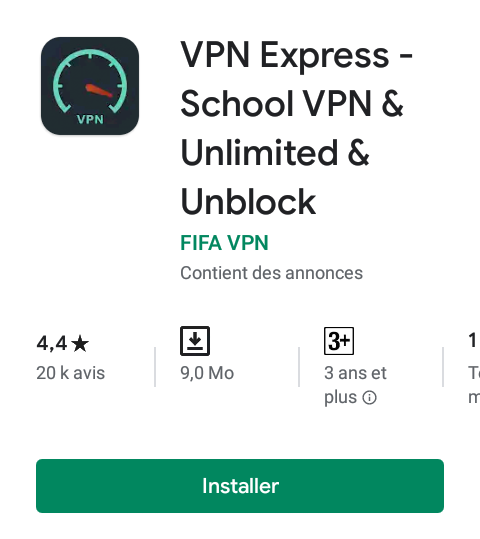Tap the word Unblock in title
The image size is (480, 539).
pos(248,202)
